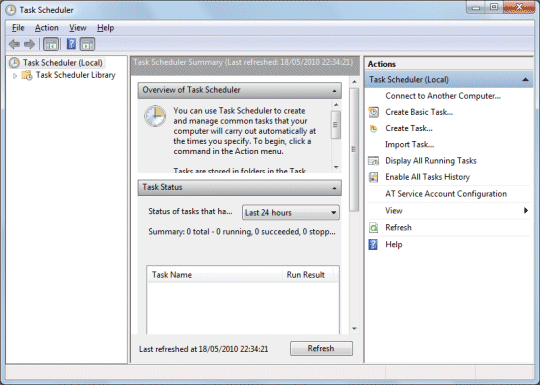The width and height of the screenshot is (540, 385).
Task: Click Connect to Another Computer...
Action: pos(443,96)
